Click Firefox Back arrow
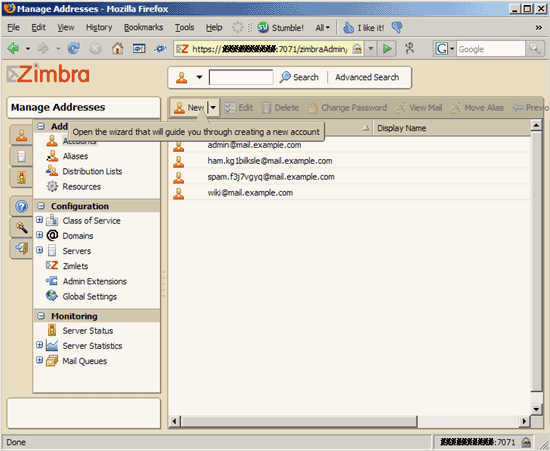 (14, 48)
